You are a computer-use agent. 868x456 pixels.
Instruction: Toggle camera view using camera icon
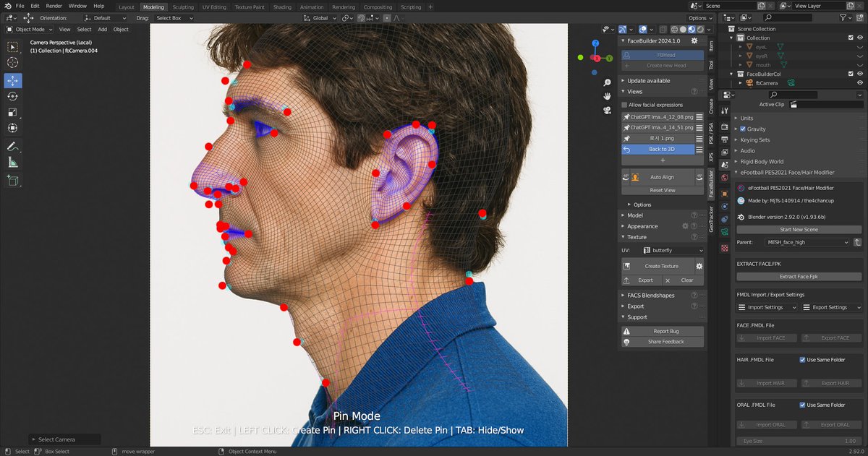click(x=606, y=111)
